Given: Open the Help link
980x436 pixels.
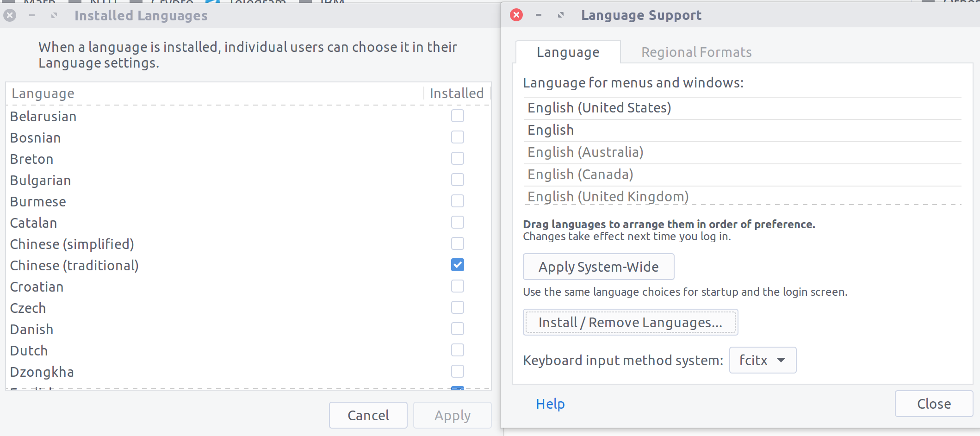Looking at the screenshot, I should (550, 404).
